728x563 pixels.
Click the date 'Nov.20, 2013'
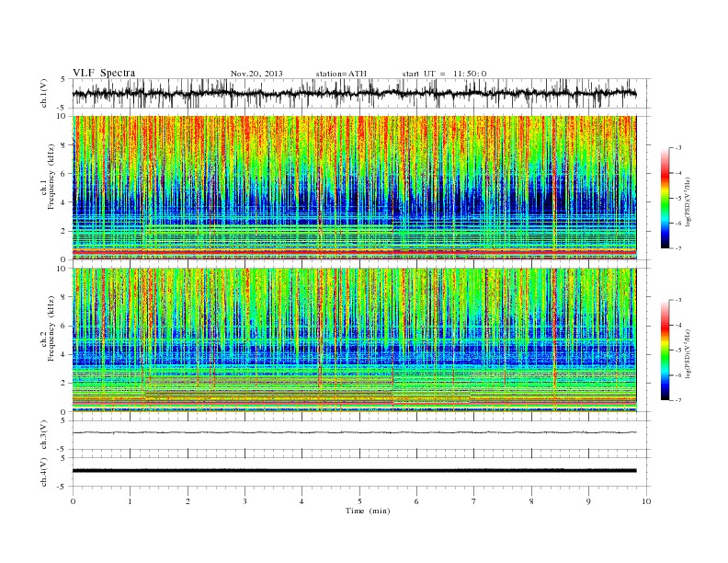256,74
